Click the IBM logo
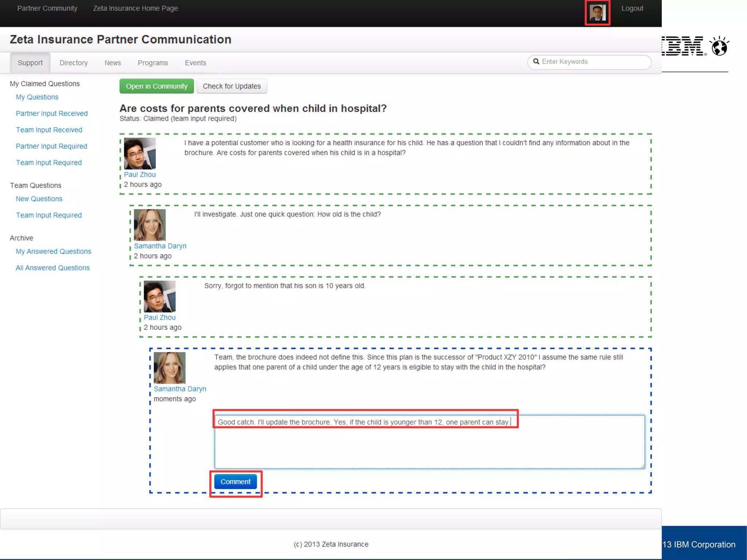 [684, 47]
